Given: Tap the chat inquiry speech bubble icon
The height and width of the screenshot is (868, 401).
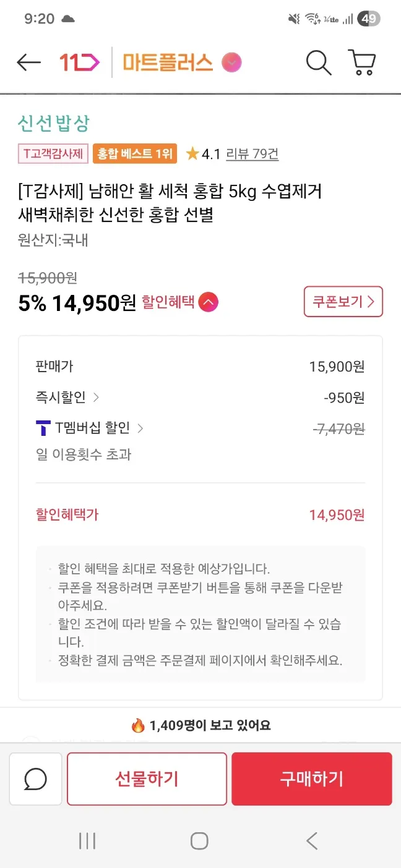Looking at the screenshot, I should 35,779.
